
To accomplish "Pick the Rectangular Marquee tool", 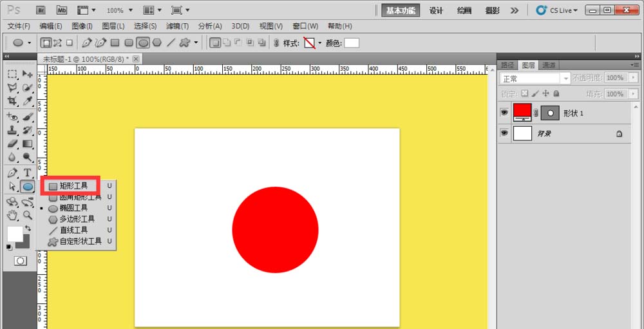I will [x=12, y=74].
